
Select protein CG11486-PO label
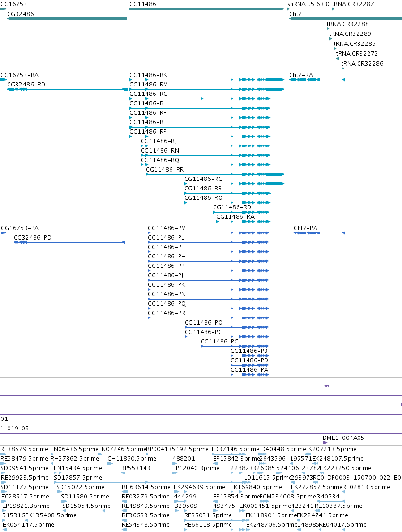[x=204, y=323]
